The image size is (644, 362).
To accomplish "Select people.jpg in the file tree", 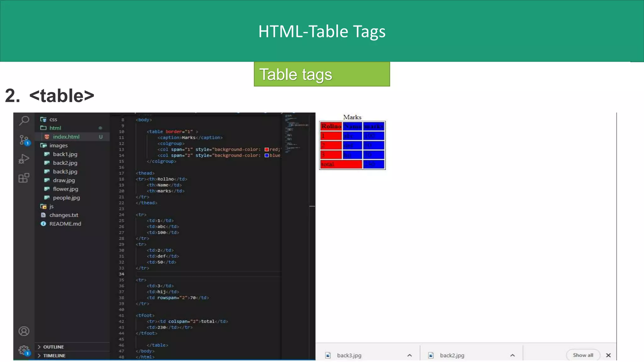I will (x=66, y=198).
